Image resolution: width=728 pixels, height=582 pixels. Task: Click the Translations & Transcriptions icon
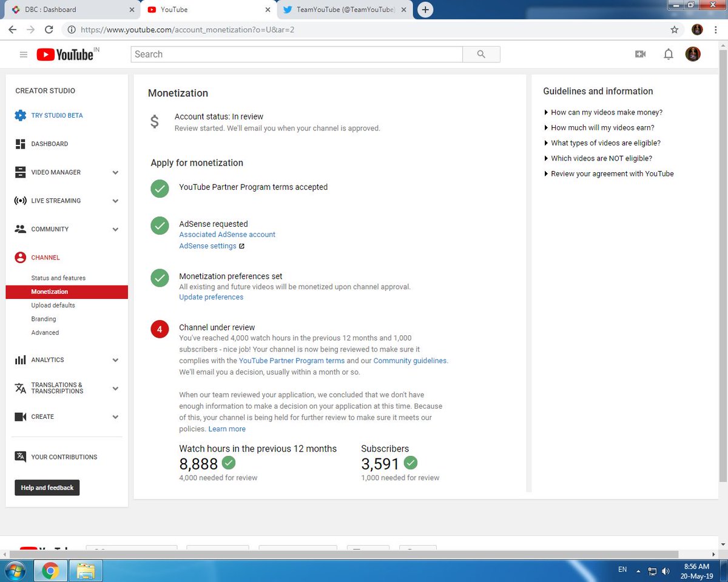20,388
